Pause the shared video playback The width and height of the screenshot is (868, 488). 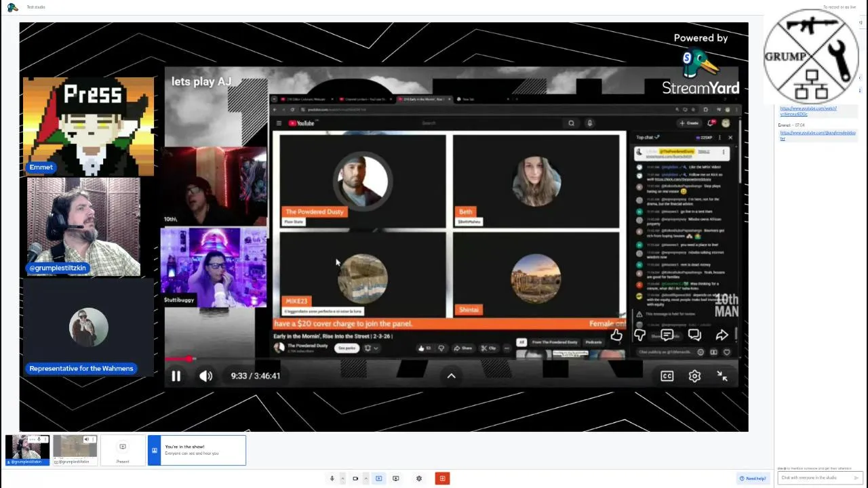tap(176, 376)
